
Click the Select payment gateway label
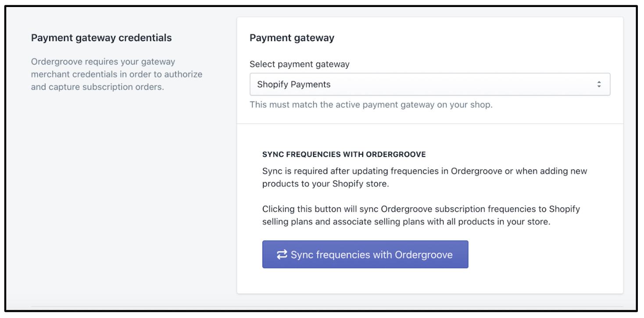300,64
